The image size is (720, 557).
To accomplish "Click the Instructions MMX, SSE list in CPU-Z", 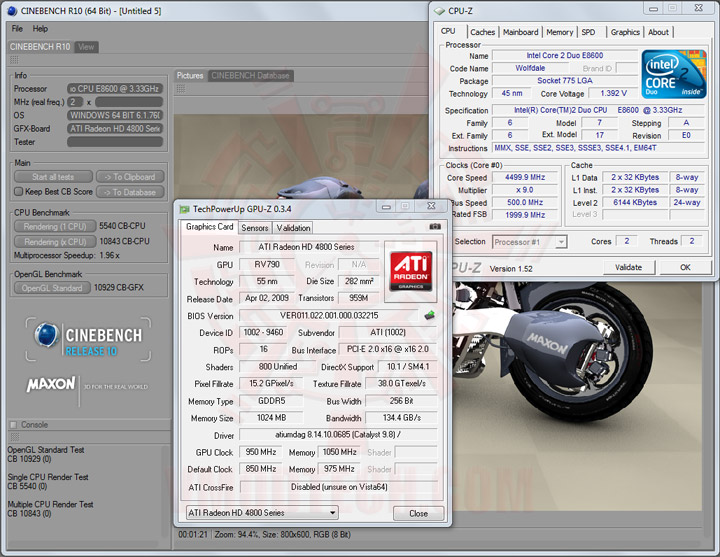I will click(x=598, y=148).
